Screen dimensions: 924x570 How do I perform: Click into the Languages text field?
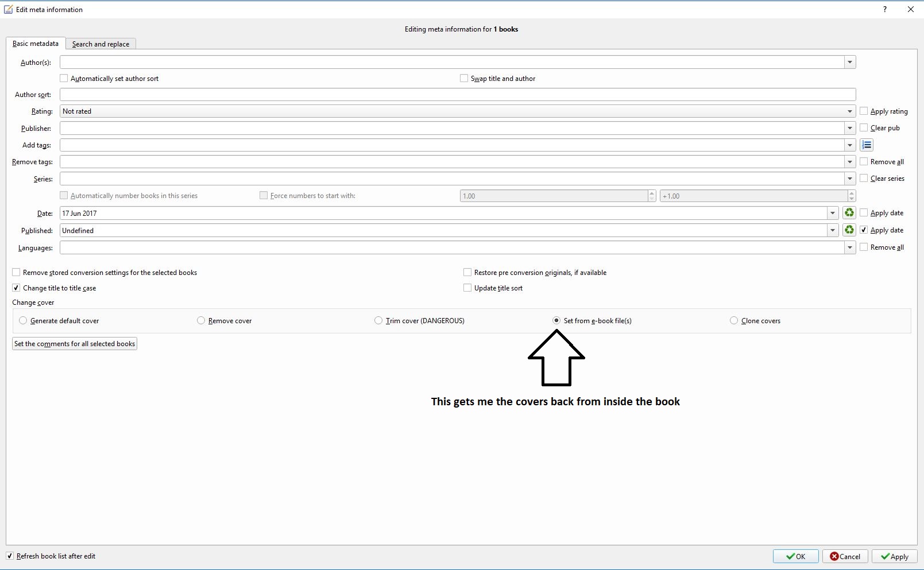pyautogui.click(x=452, y=247)
